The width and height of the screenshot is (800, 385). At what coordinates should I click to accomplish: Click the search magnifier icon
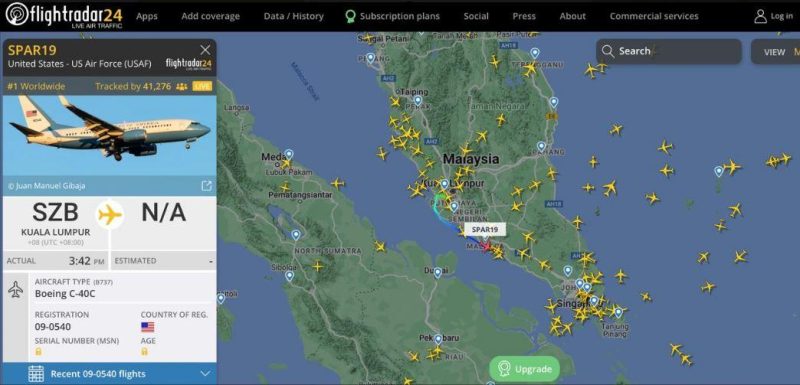coord(608,51)
